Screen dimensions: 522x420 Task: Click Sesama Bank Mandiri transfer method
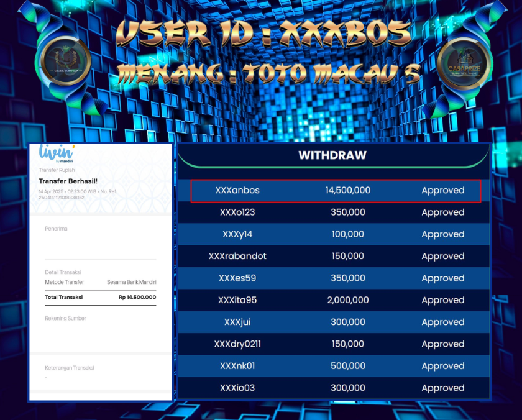pyautogui.click(x=131, y=282)
